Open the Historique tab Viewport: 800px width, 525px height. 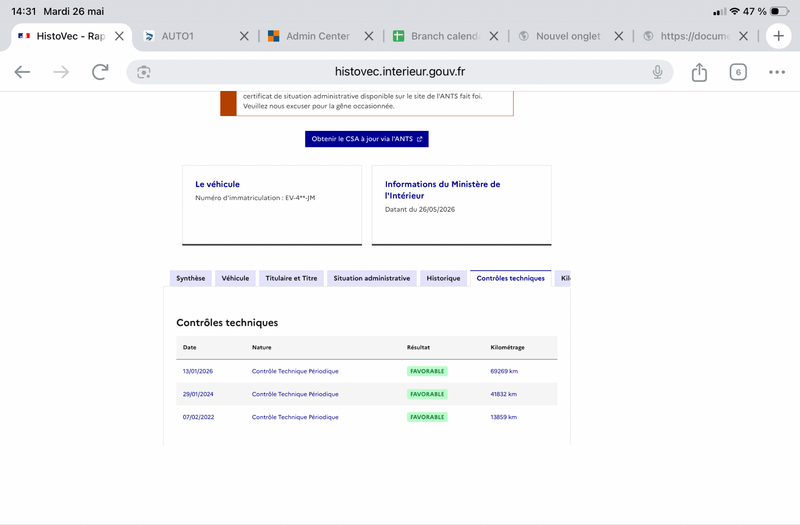pyautogui.click(x=443, y=278)
